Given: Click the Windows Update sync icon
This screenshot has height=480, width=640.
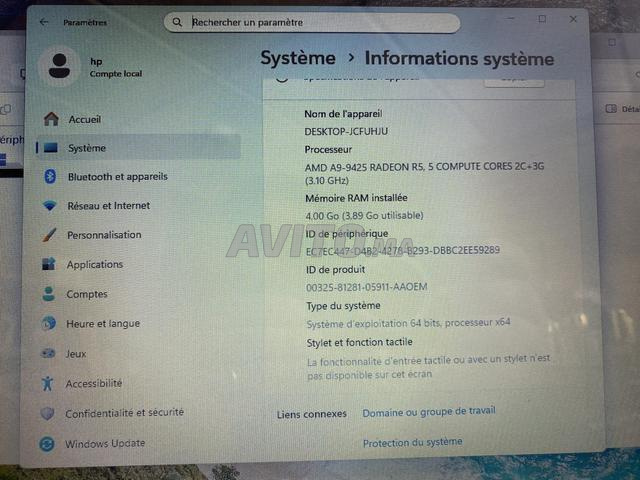Looking at the screenshot, I should (47, 444).
